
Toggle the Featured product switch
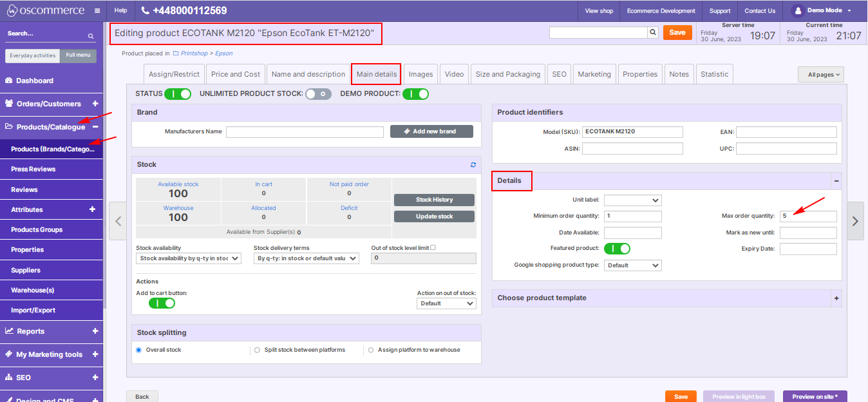point(617,249)
